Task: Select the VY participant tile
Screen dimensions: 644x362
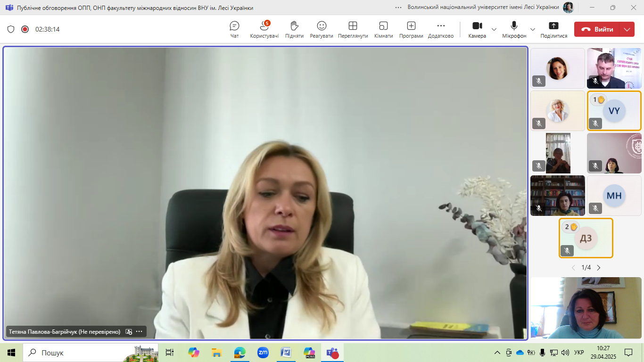Action: point(614,111)
